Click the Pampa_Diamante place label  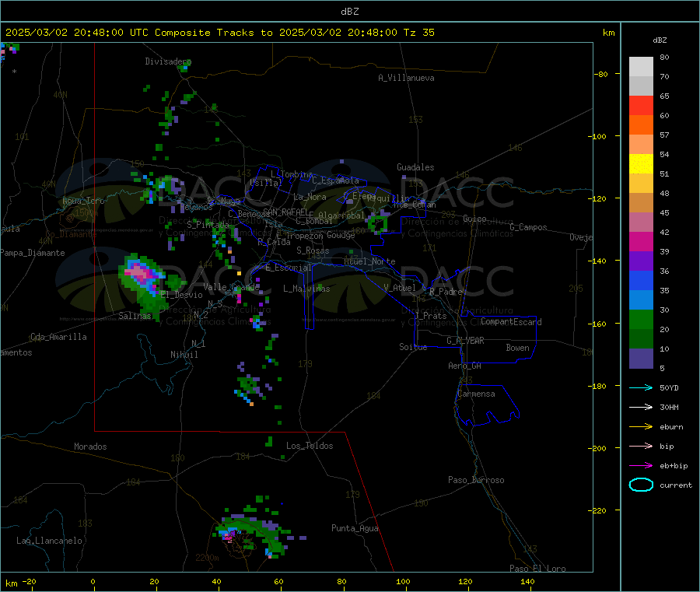click(33, 253)
